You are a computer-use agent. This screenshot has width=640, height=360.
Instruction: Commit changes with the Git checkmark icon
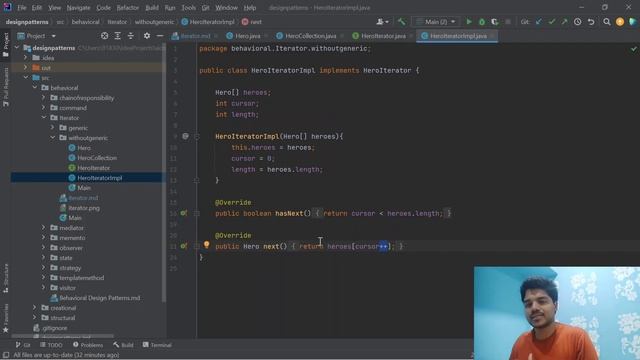(552, 22)
